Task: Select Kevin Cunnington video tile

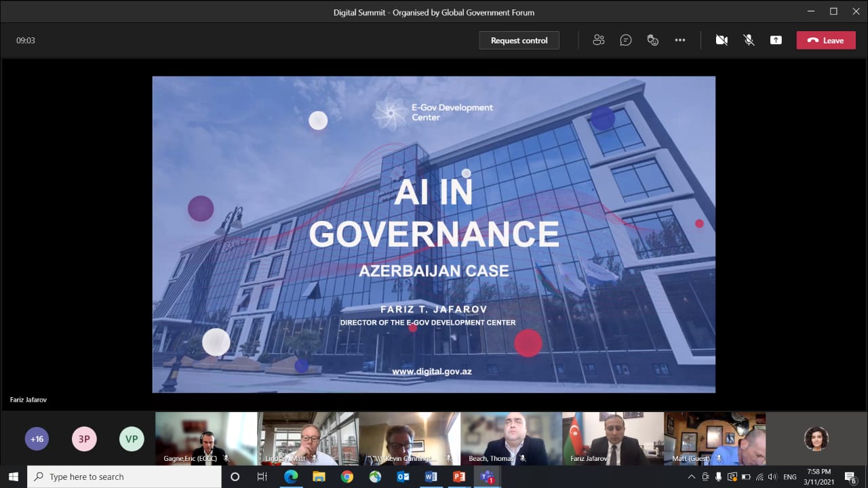Action: (410, 439)
